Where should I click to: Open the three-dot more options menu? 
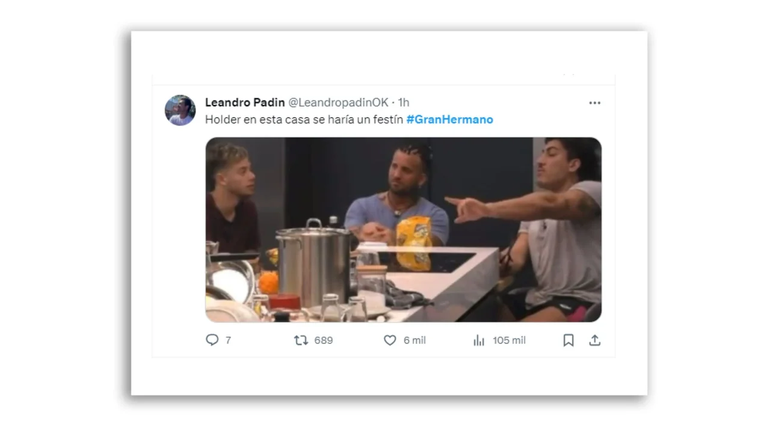click(595, 103)
